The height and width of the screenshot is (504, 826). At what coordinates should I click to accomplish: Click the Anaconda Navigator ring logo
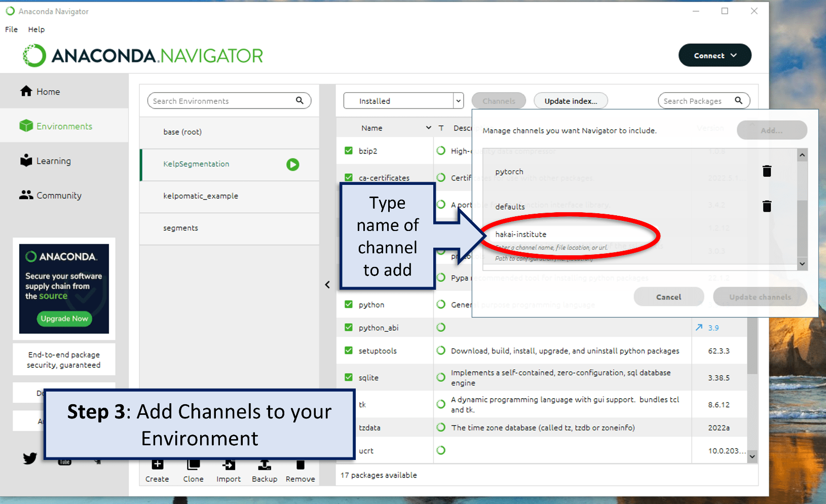[34, 56]
